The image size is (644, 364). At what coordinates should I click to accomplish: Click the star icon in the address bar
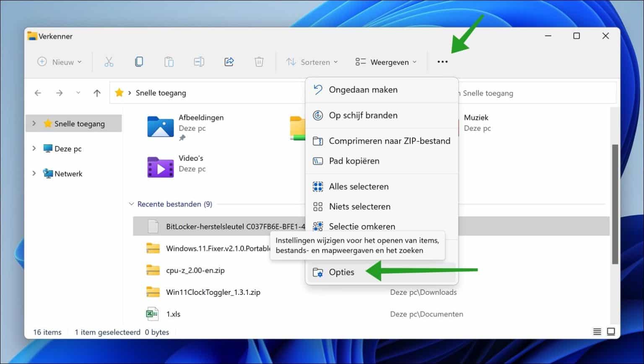coord(119,93)
